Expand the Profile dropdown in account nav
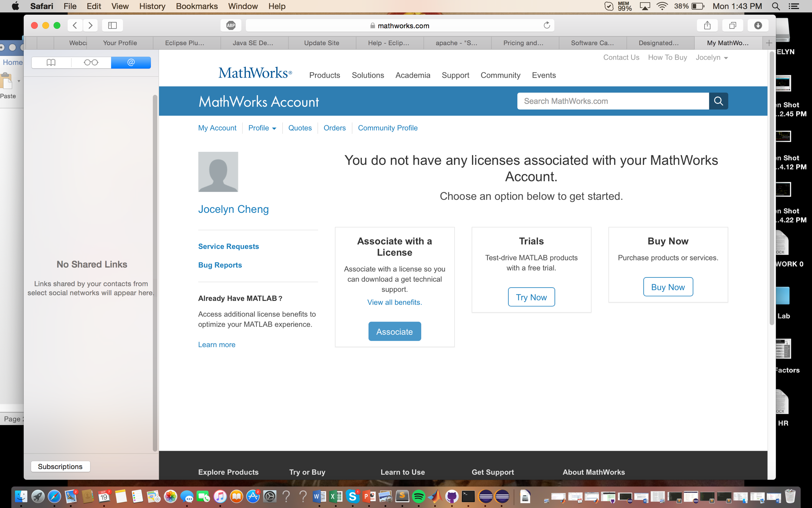 [x=262, y=128]
